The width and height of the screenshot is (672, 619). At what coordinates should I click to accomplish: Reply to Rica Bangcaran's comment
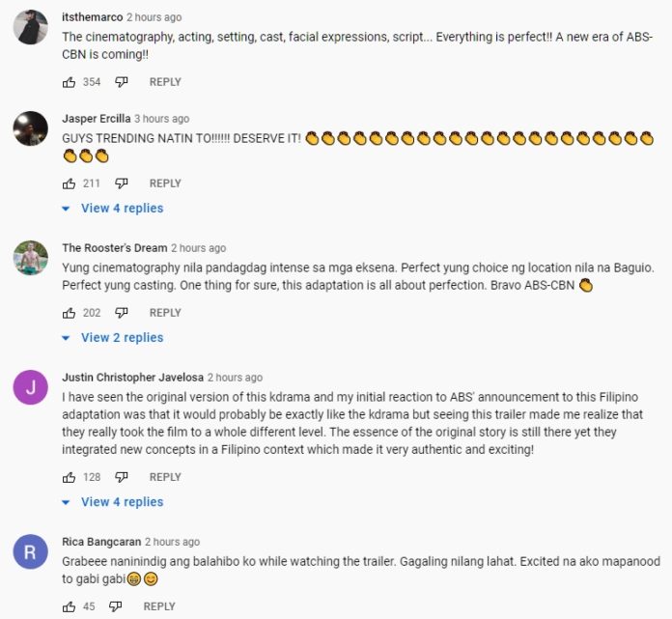coord(159,606)
